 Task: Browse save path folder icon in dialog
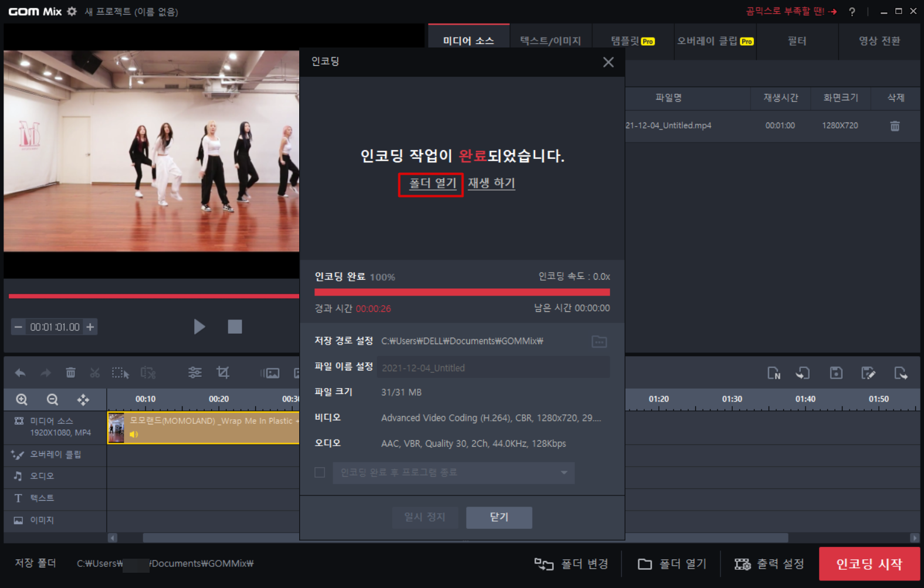point(599,342)
